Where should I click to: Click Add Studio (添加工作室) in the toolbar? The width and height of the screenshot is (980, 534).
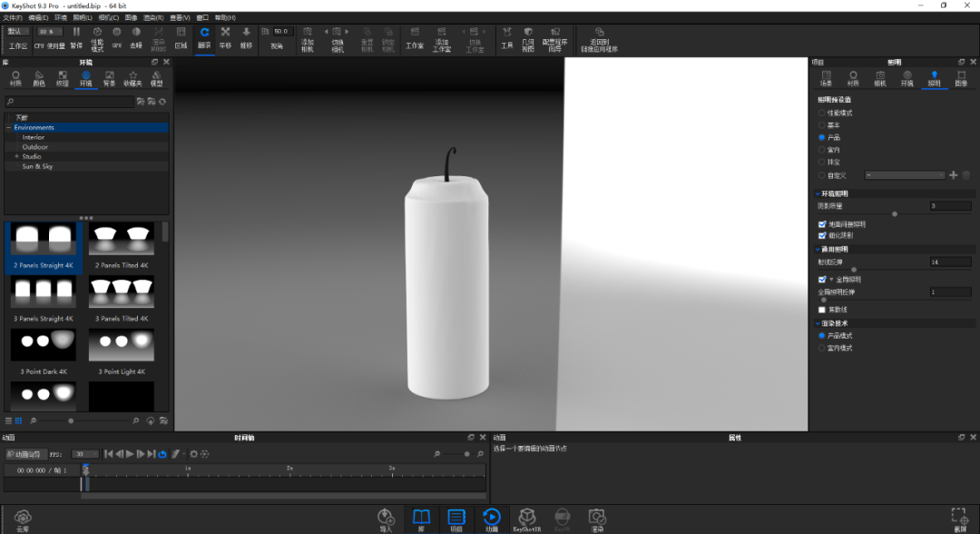442,39
